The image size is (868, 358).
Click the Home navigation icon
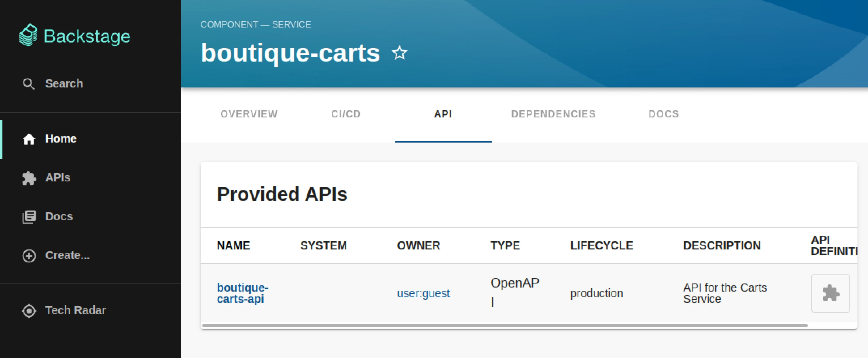point(28,139)
